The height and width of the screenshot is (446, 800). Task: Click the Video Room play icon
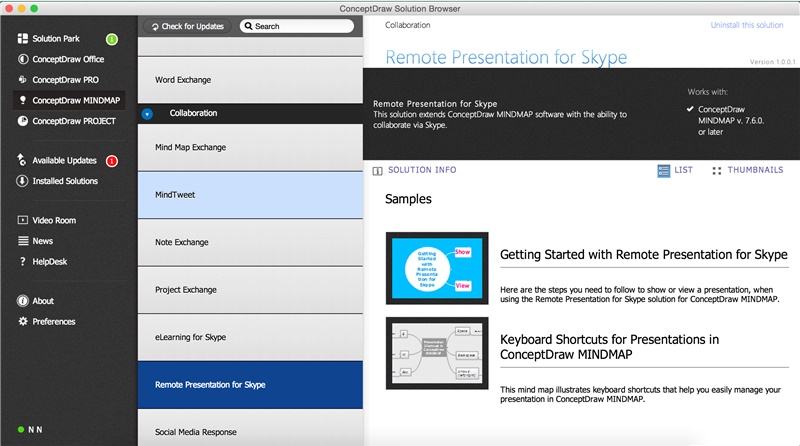(x=23, y=220)
